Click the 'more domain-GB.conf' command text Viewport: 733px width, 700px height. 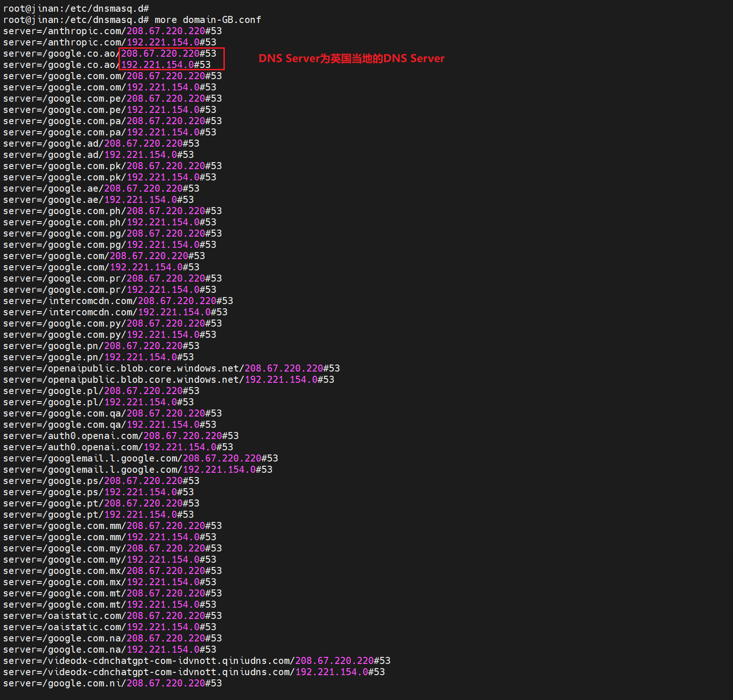tap(207, 20)
